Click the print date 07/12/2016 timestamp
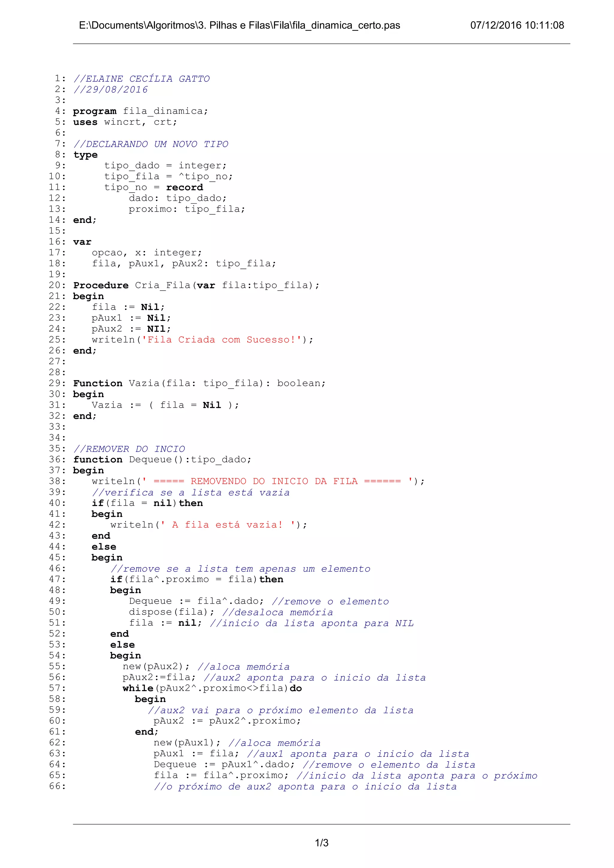Image resolution: width=614 pixels, height=868 pixels. coord(517,25)
